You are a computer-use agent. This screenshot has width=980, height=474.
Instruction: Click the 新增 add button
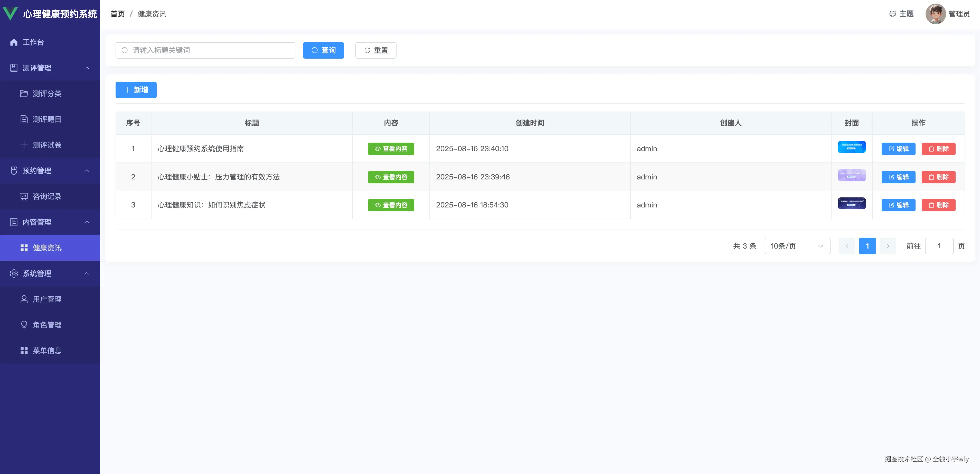(136, 90)
